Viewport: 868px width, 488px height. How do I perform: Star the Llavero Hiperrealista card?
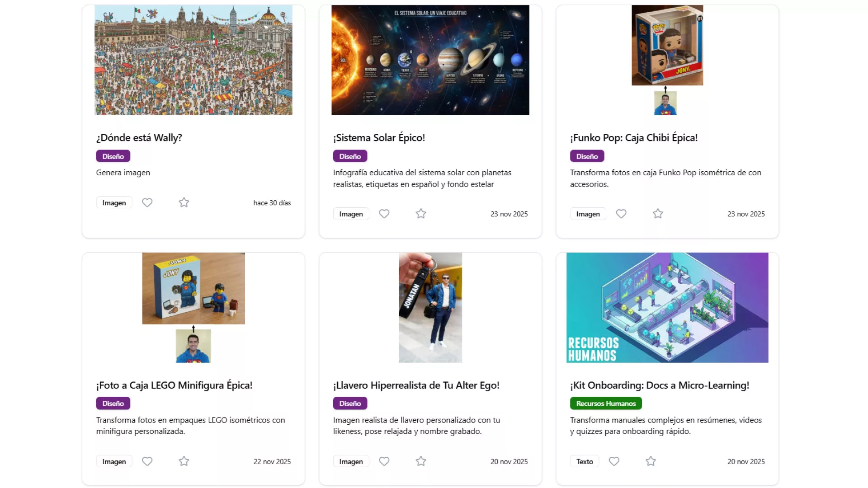click(x=421, y=461)
